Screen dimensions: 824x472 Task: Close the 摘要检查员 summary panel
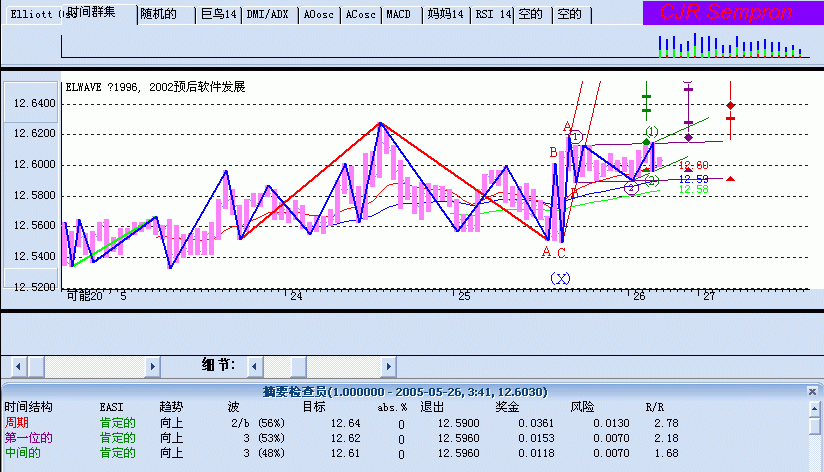(x=812, y=392)
